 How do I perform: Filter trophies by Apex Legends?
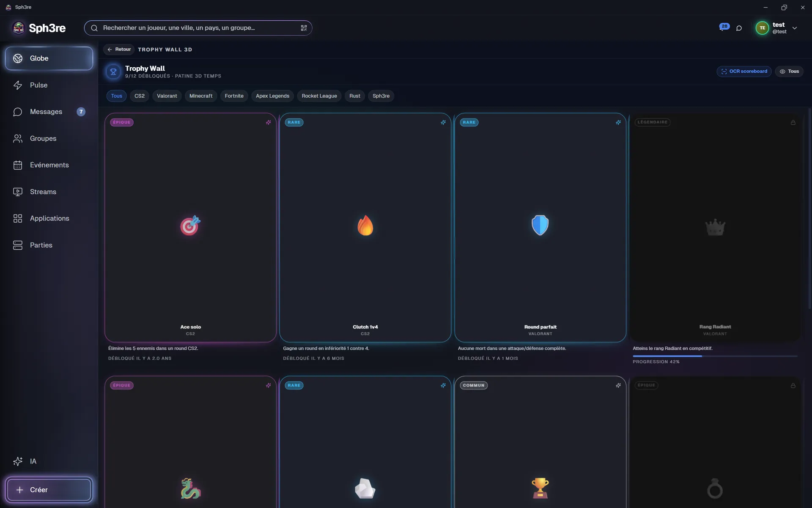(x=272, y=96)
